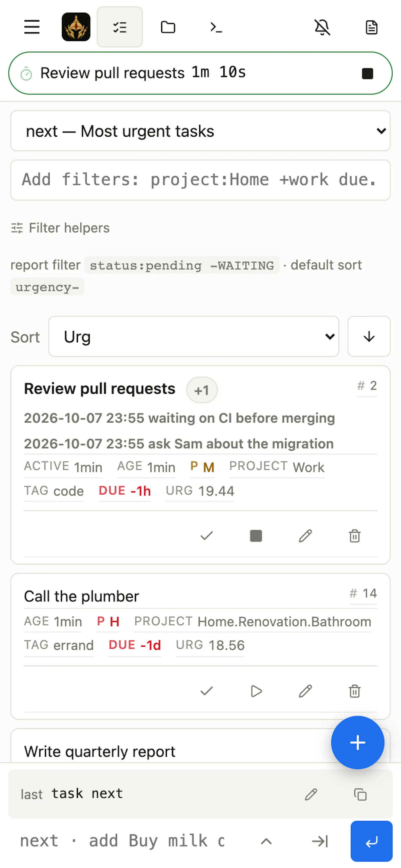
Task: Focus the Add filters input field
Action: click(200, 180)
